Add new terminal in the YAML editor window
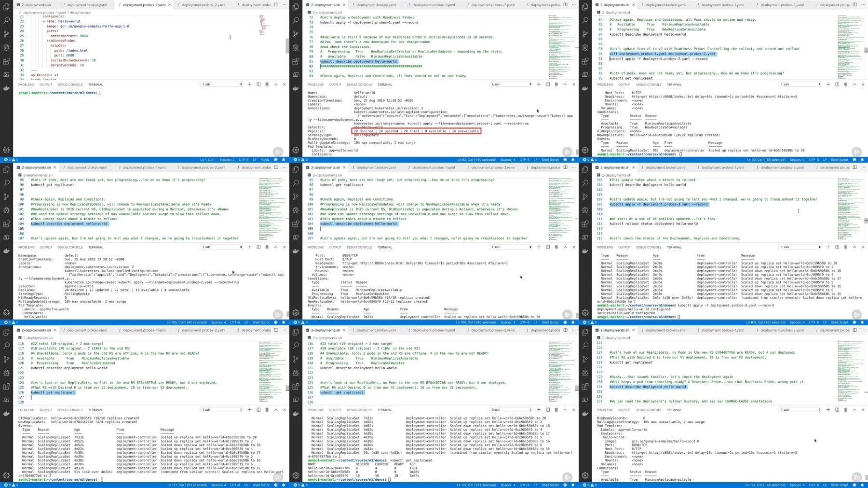 click(x=249, y=84)
